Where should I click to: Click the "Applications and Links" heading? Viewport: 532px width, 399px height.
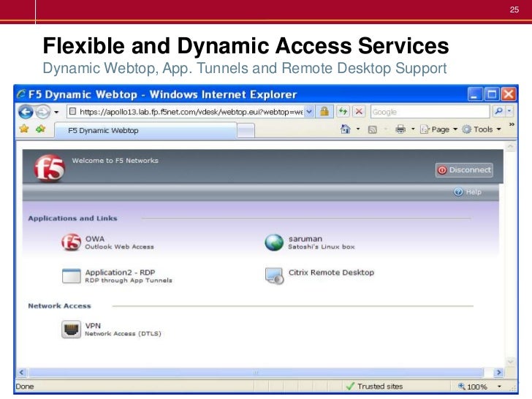[72, 218]
